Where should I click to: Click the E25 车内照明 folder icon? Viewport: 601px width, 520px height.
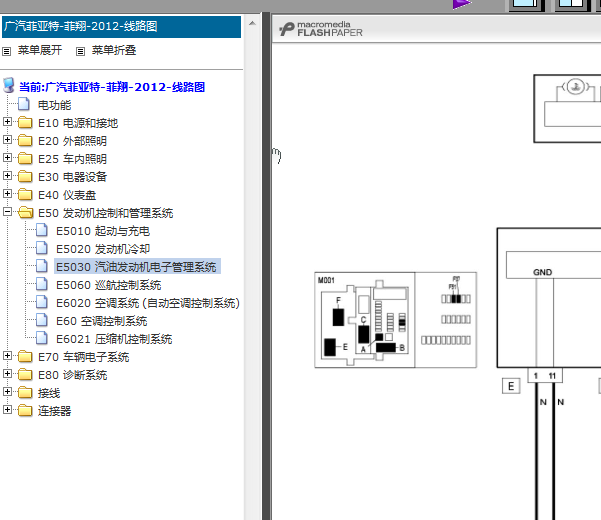click(x=25, y=159)
